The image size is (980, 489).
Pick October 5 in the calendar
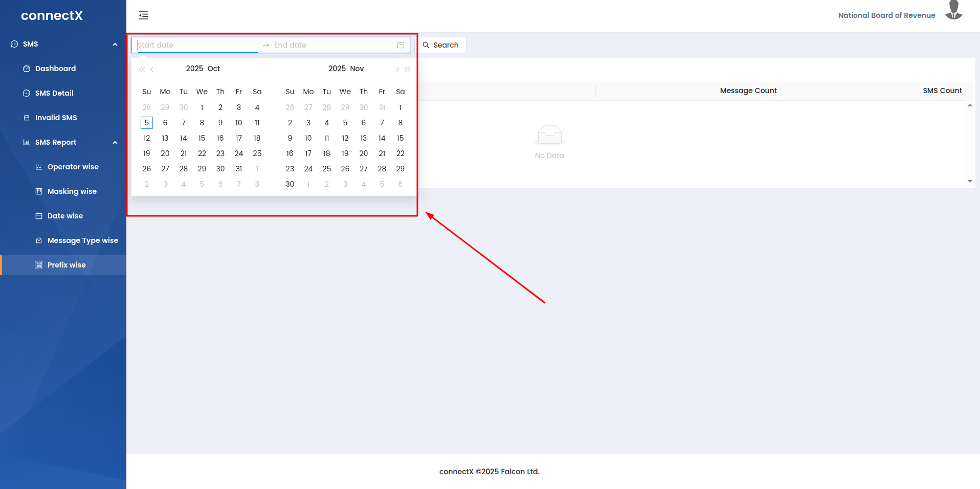click(x=147, y=123)
